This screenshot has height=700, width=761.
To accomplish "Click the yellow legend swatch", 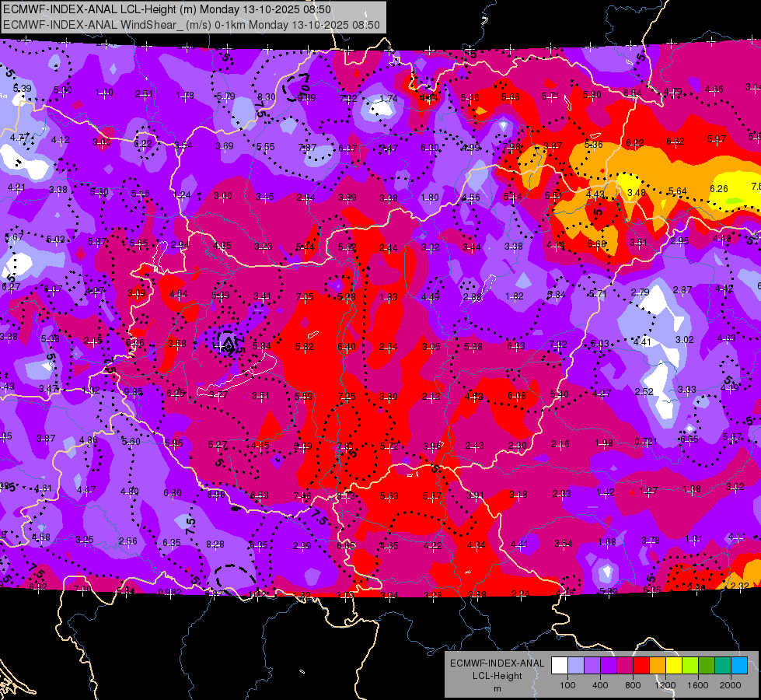I will [x=674, y=665].
